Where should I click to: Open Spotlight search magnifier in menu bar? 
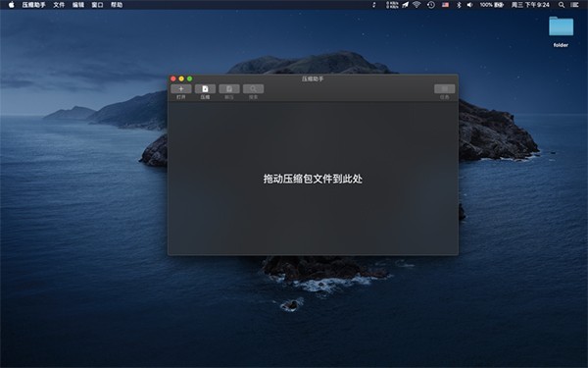[x=562, y=5]
